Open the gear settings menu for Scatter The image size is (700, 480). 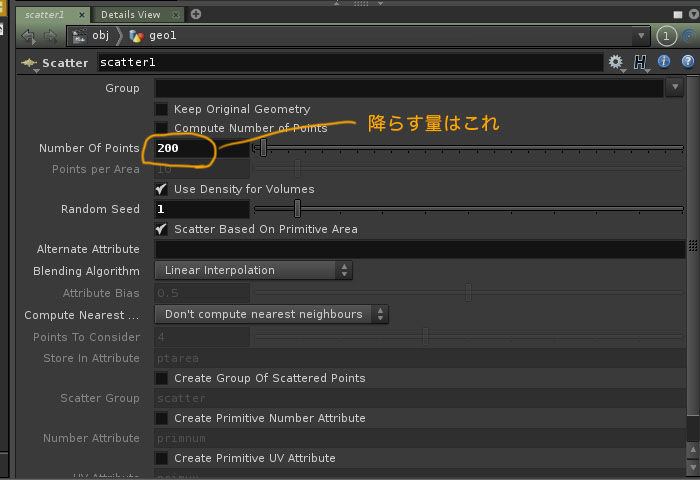(616, 62)
